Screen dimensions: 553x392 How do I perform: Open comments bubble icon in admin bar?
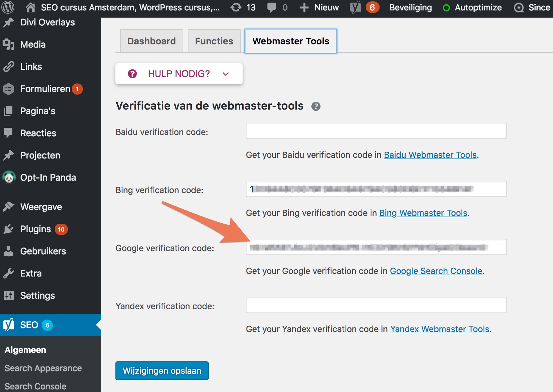[271, 8]
